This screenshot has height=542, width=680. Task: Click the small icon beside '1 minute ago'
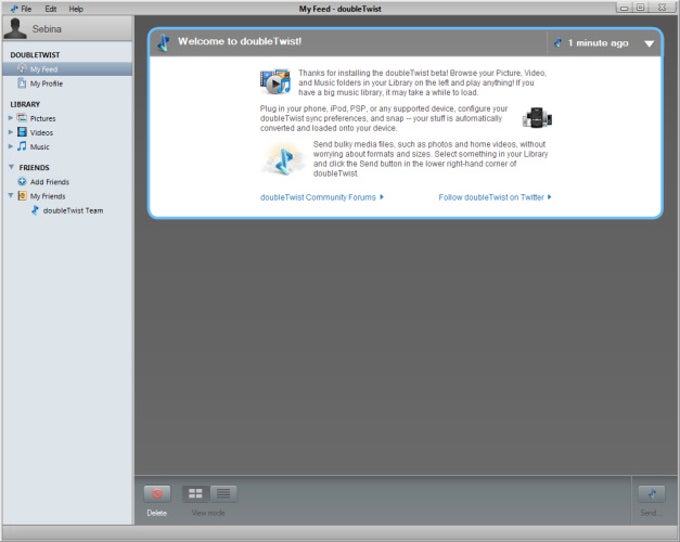(x=558, y=43)
